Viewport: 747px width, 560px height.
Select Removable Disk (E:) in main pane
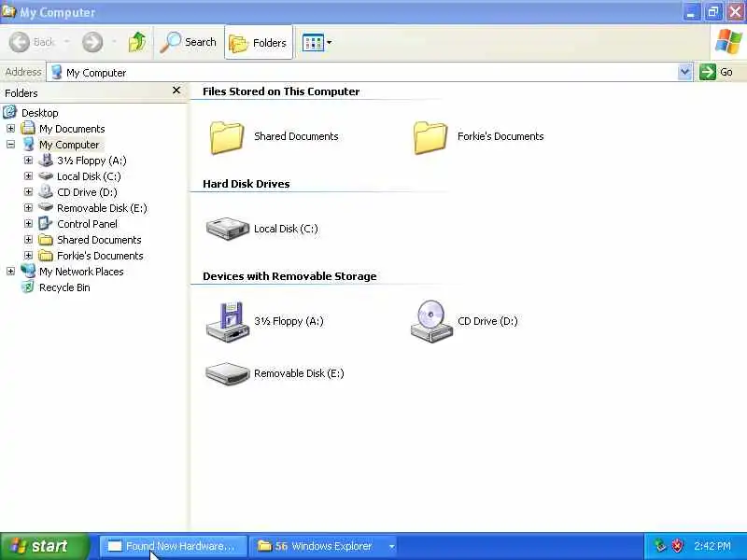[x=275, y=374]
